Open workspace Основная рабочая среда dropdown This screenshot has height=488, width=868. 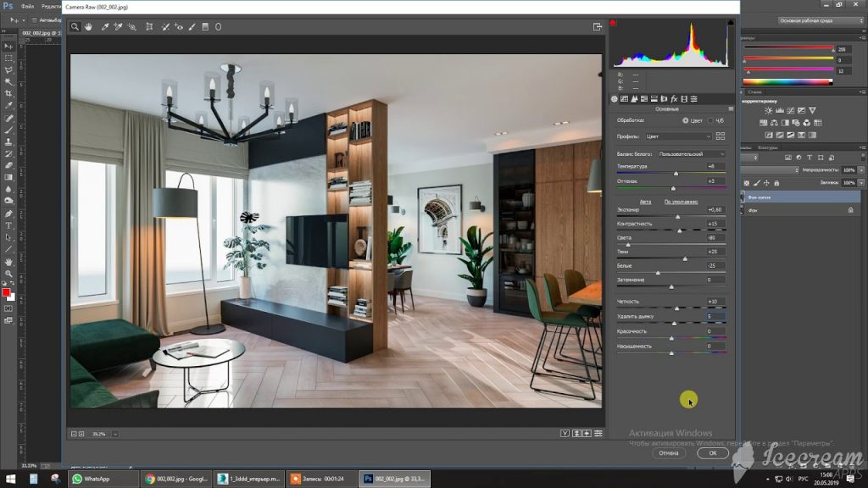(x=821, y=20)
